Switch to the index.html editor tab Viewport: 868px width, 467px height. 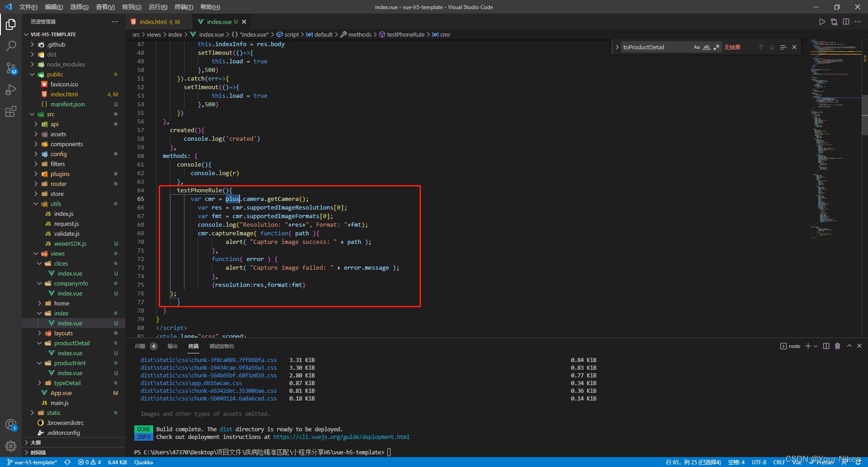pyautogui.click(x=159, y=22)
